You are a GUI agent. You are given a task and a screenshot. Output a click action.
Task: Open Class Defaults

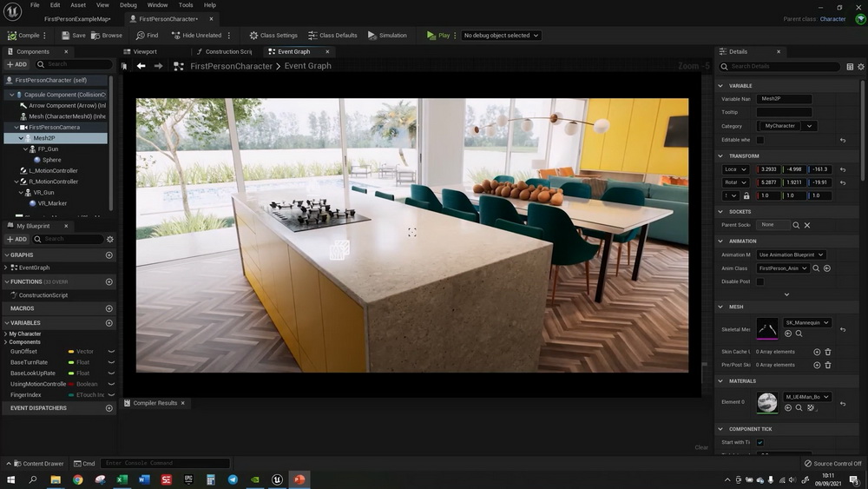tap(332, 36)
